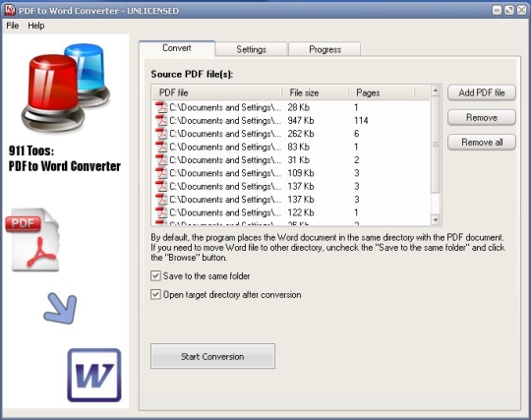Click PDF icon on the 109 Kb row
This screenshot has width=531, height=420.
pyautogui.click(x=161, y=173)
